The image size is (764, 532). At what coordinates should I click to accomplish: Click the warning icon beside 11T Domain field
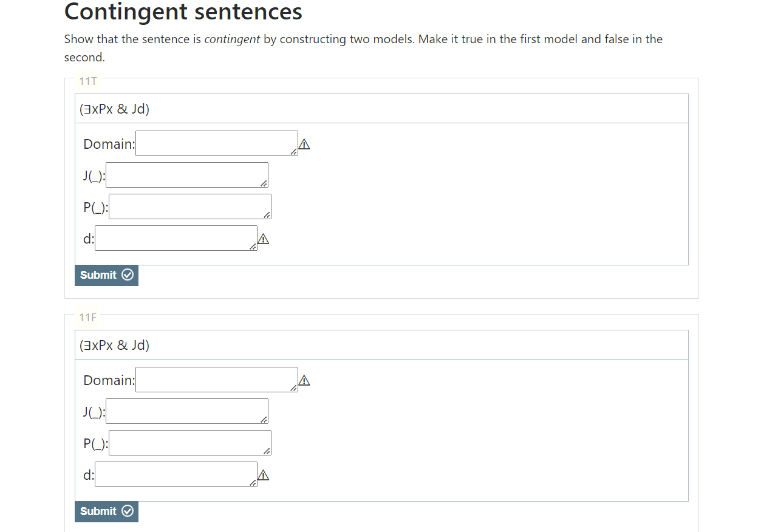[304, 143]
